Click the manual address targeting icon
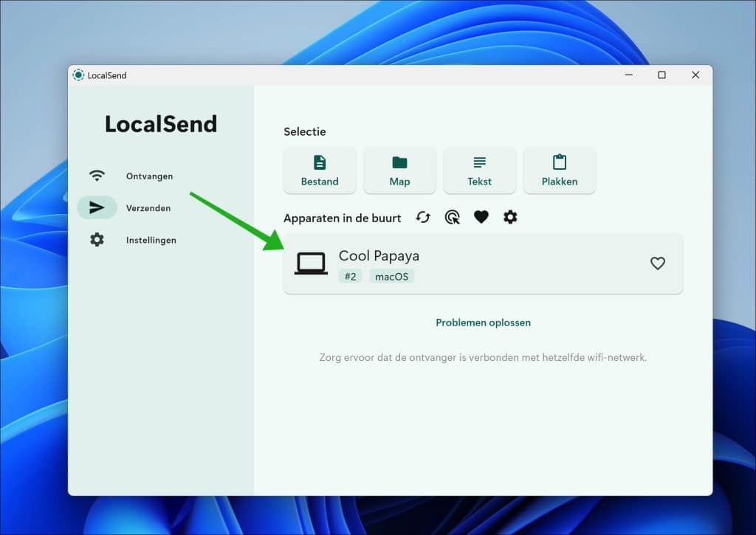The width and height of the screenshot is (756, 535). tap(453, 218)
